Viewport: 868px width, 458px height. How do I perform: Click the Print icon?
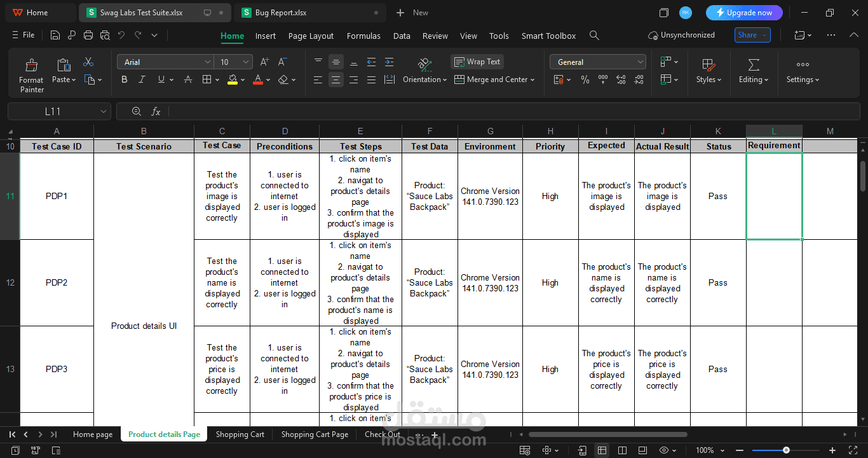tap(88, 36)
